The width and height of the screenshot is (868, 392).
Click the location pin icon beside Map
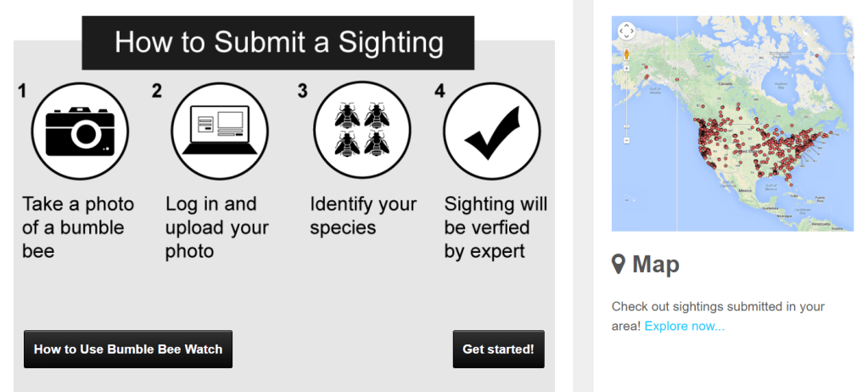[619, 265]
